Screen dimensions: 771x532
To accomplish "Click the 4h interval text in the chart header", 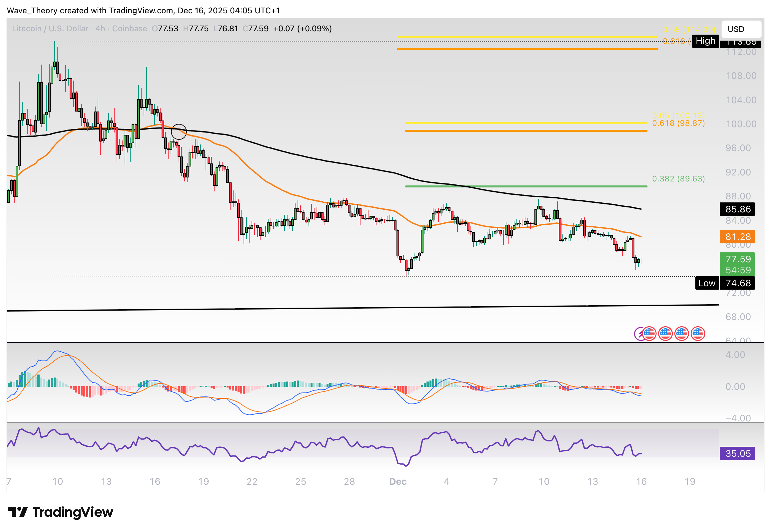I will 100,29.
